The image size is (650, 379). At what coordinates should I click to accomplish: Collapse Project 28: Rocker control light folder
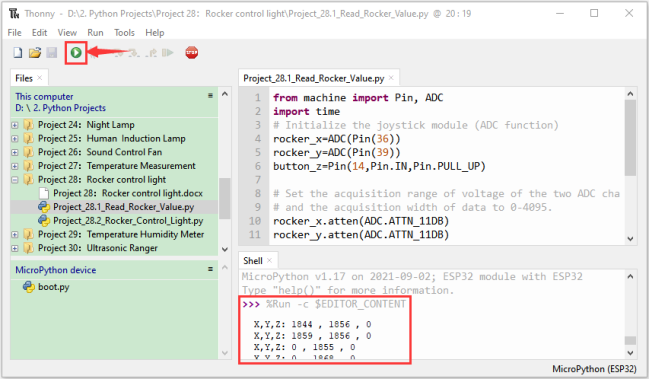pyautogui.click(x=15, y=180)
